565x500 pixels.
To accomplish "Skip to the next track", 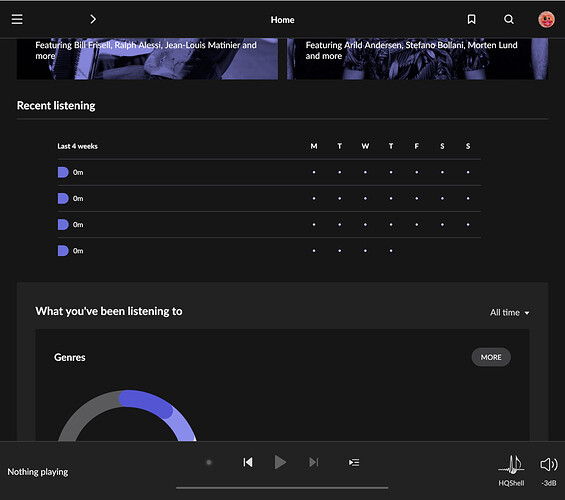I will click(313, 462).
